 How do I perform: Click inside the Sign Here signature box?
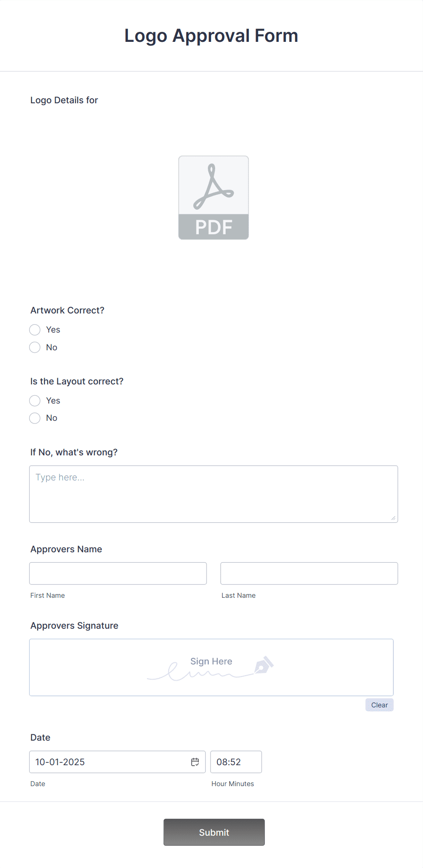click(211, 667)
